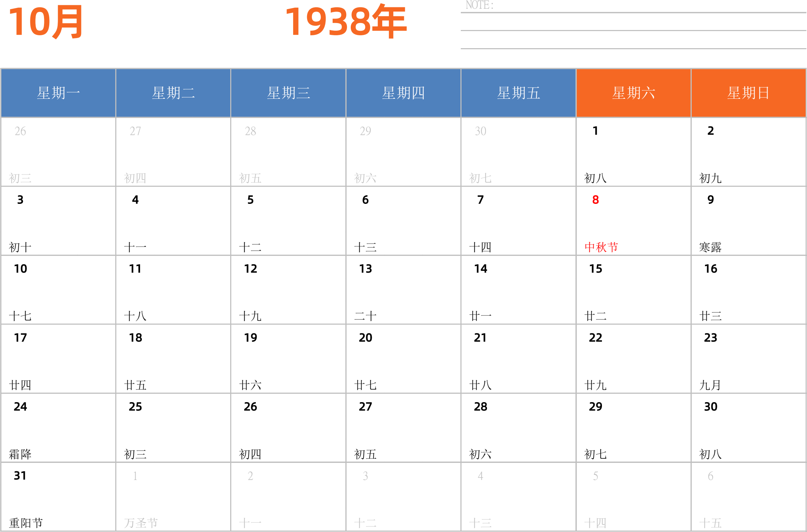Screen dimensions: 807x532
Task: Click the date number 15
Action: 595,269
